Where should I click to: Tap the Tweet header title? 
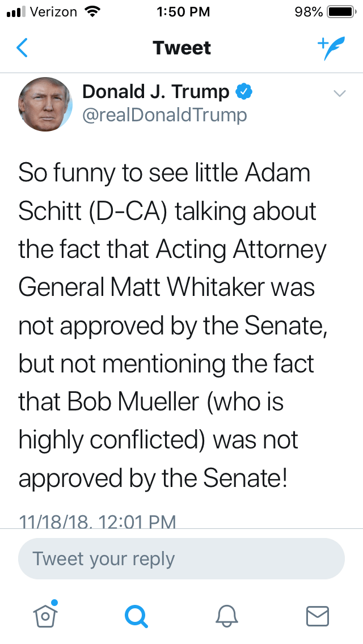pos(181,48)
